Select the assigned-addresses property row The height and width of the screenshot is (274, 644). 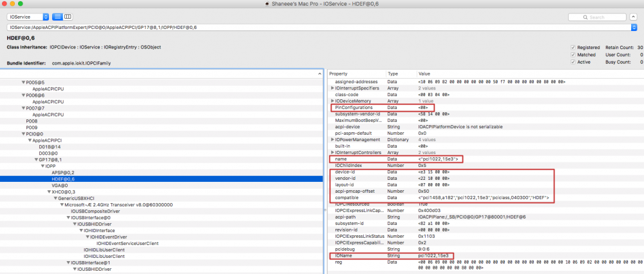[x=486, y=81]
